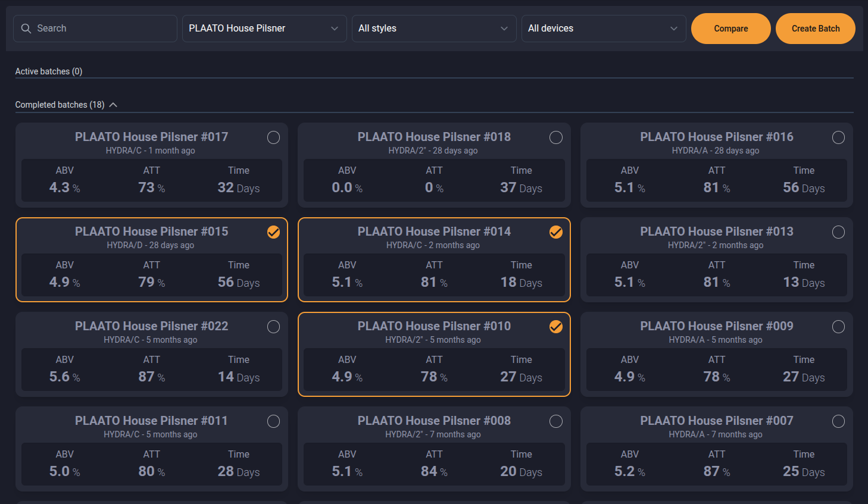The height and width of the screenshot is (504, 868).
Task: Deselect the orange checkmark on Pilsner #010
Action: [x=555, y=327]
